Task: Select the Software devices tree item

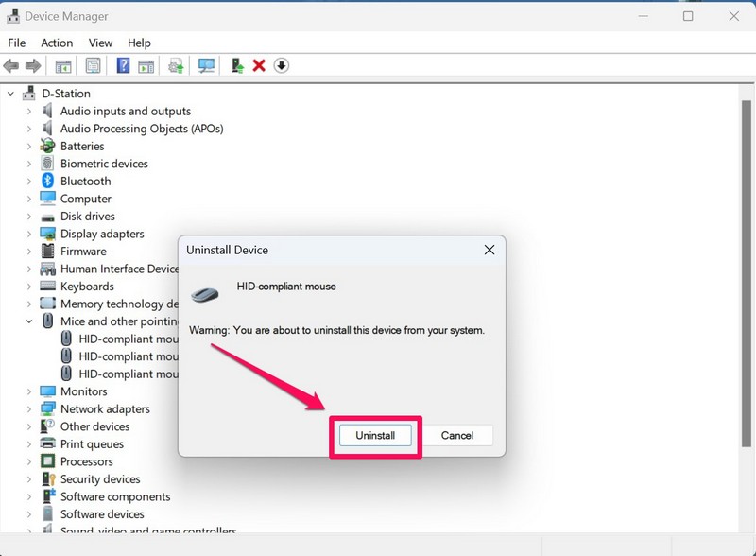Action: click(102, 514)
